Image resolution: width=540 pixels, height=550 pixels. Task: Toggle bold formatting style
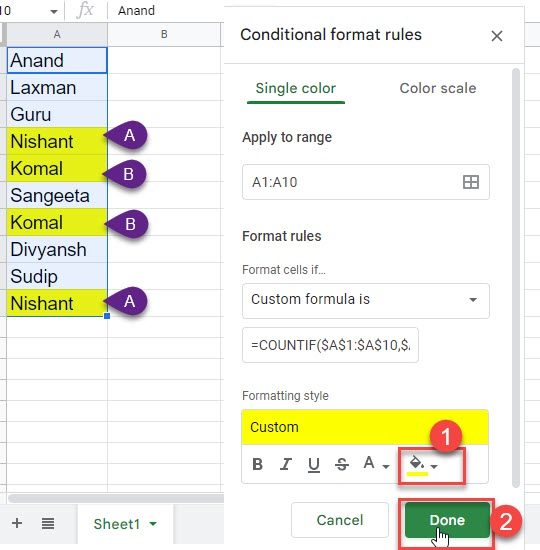[258, 464]
